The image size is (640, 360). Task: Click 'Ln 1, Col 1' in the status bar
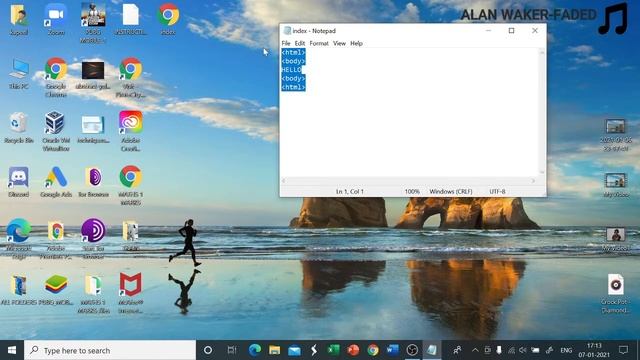(349, 191)
